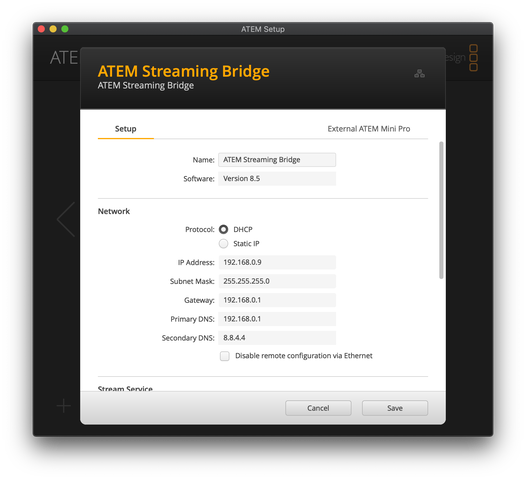This screenshot has height=480, width=526.
Task: Click the ATEM Streaming Bridge orange title
Action: tap(183, 71)
